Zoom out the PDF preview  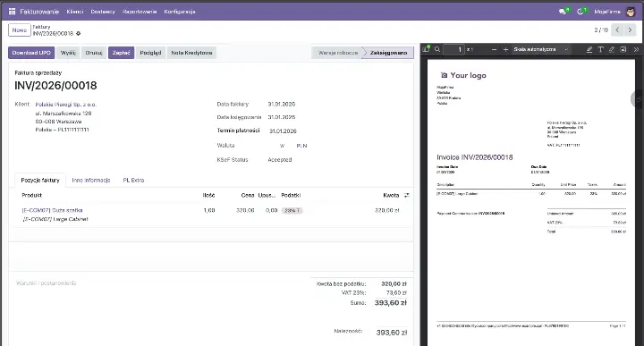(x=494, y=49)
